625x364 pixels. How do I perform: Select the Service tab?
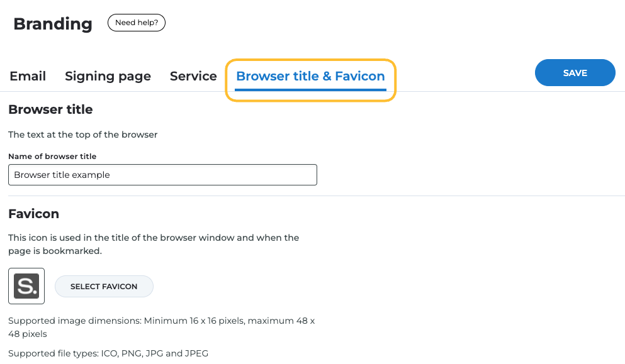click(x=193, y=76)
